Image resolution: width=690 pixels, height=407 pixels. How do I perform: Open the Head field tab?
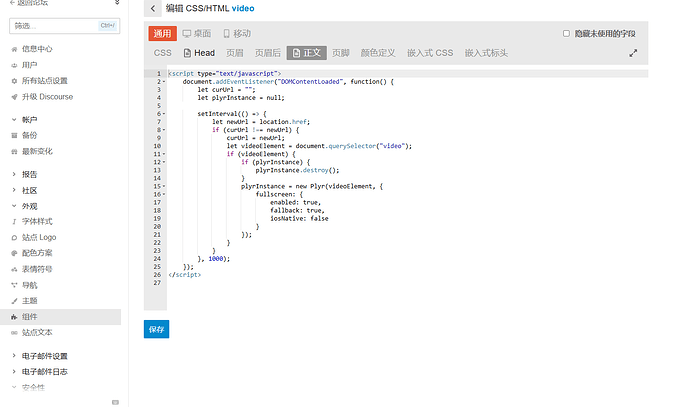pos(199,53)
